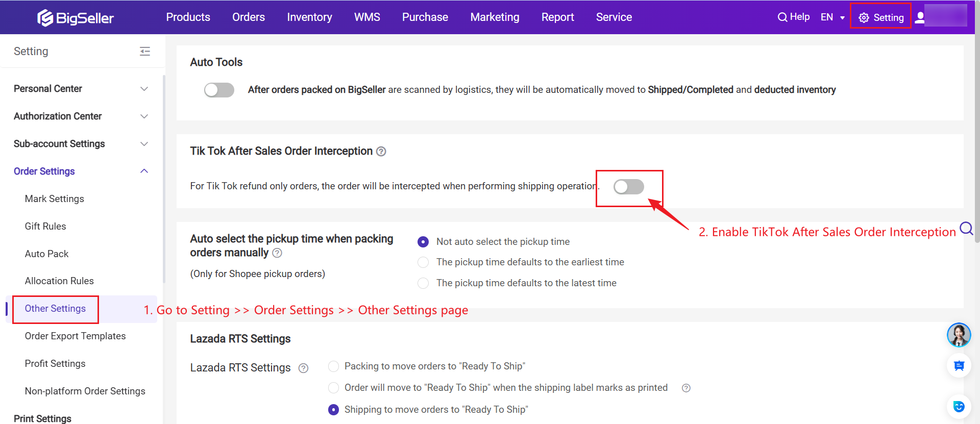Click the BigSeller logo

[x=76, y=18]
